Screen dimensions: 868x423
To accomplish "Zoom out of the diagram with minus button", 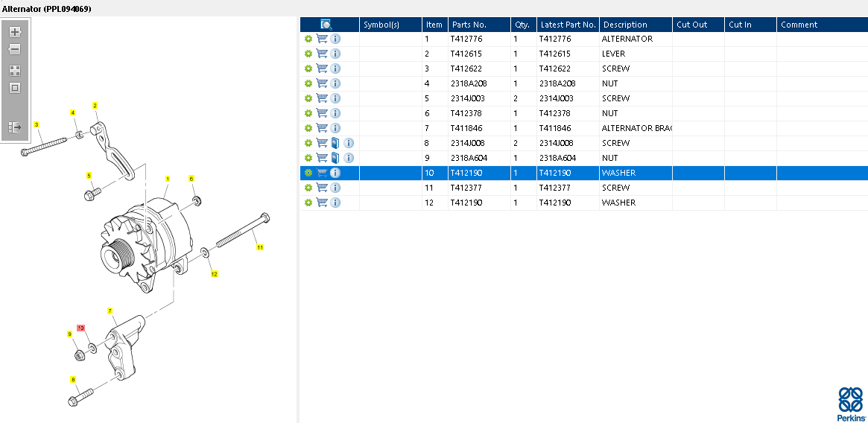I will [x=15, y=49].
